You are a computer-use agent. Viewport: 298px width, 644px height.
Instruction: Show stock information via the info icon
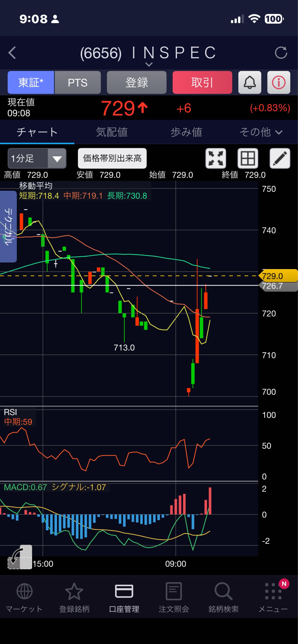coord(279,82)
